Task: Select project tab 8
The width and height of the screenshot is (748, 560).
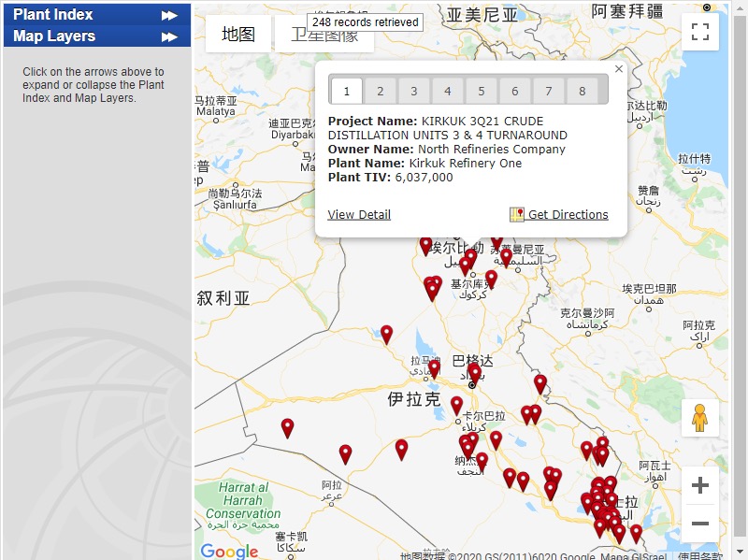Action: point(582,91)
